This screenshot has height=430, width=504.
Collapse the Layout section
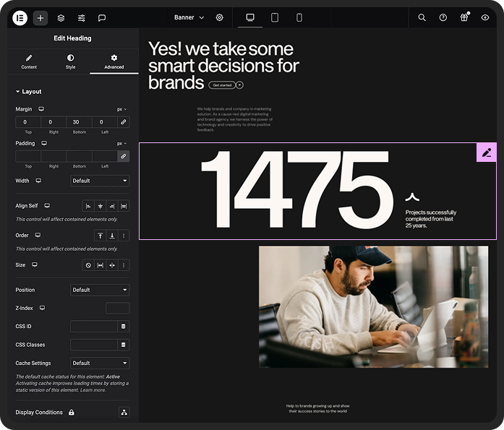[x=29, y=92]
